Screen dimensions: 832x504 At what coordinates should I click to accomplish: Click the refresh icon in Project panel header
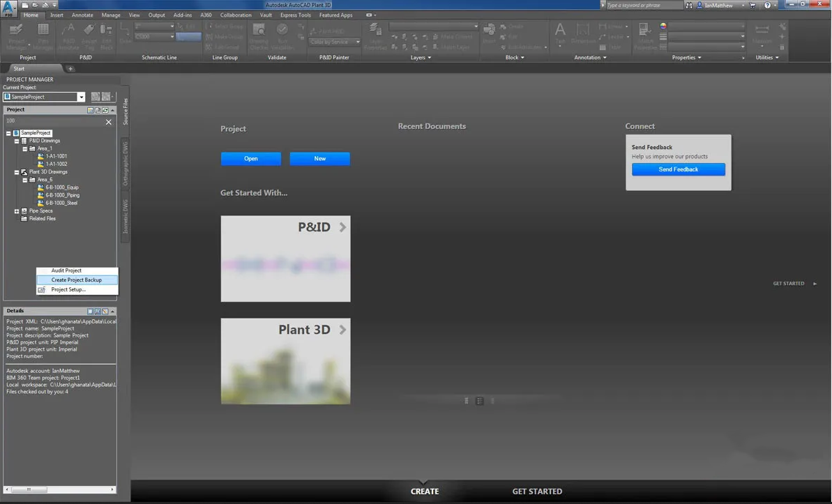coord(105,110)
